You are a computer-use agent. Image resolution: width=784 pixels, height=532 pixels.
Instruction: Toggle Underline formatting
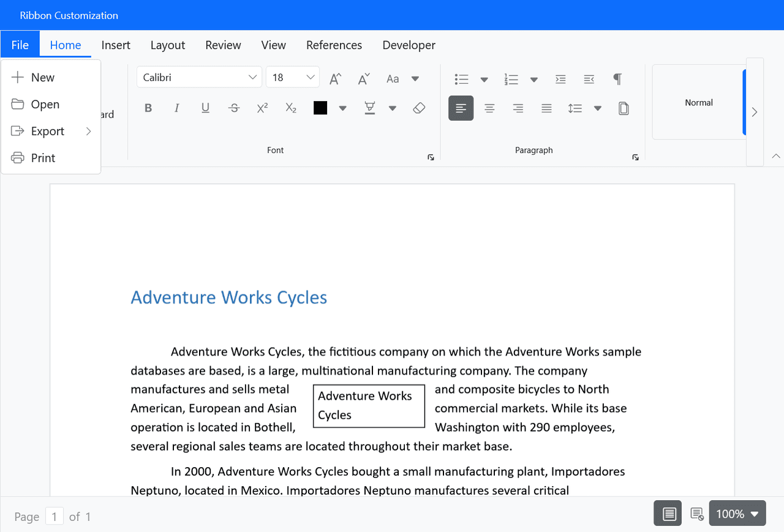tap(205, 108)
